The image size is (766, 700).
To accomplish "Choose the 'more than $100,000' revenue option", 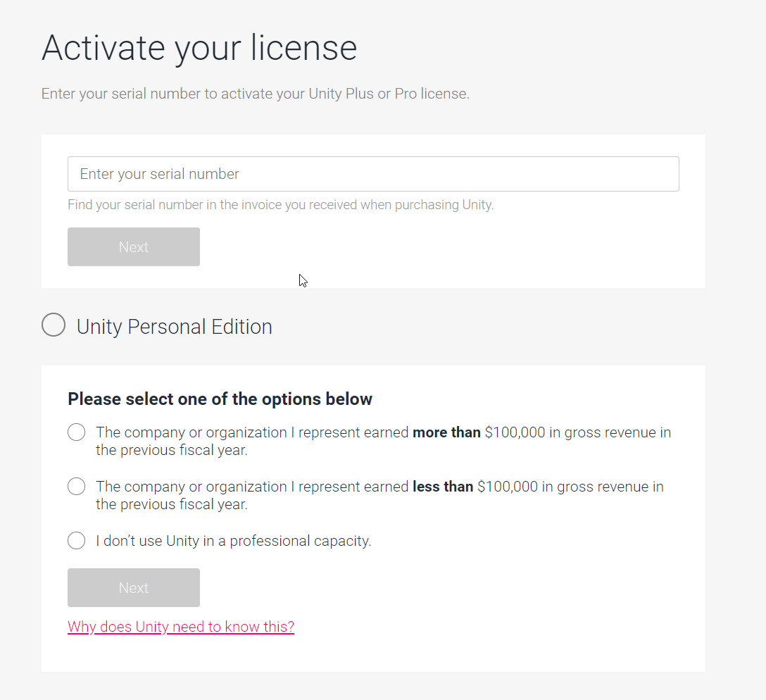I will pyautogui.click(x=76, y=432).
